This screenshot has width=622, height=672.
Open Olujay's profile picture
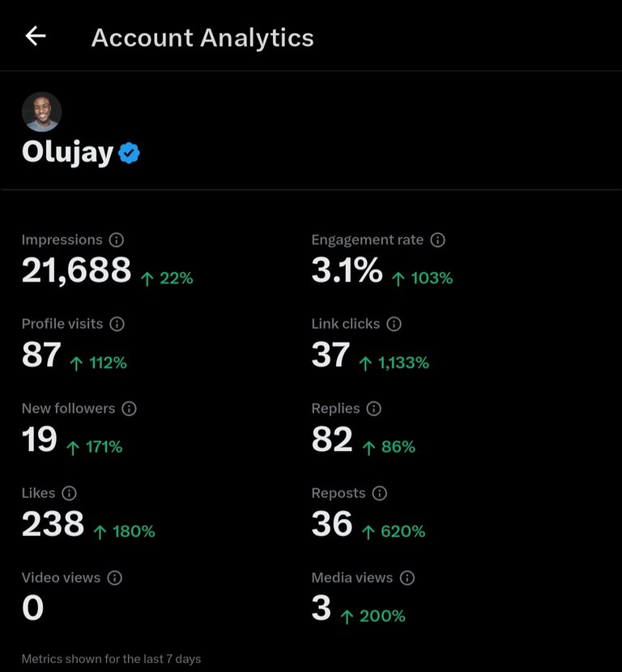[41, 112]
